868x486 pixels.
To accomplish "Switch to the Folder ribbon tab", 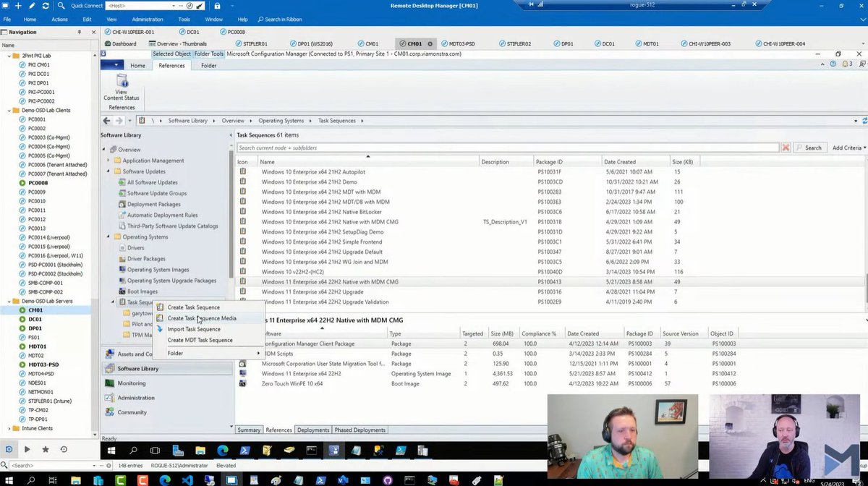I will coord(208,66).
